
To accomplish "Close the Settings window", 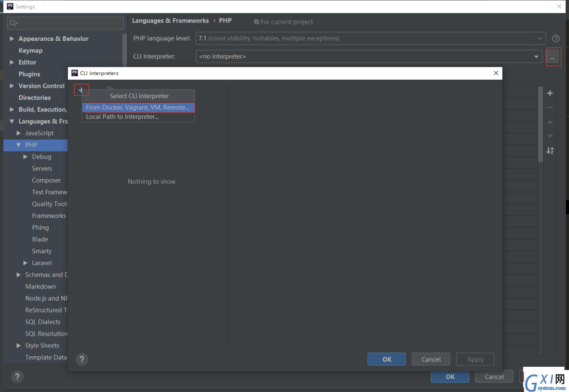I will (559, 6).
